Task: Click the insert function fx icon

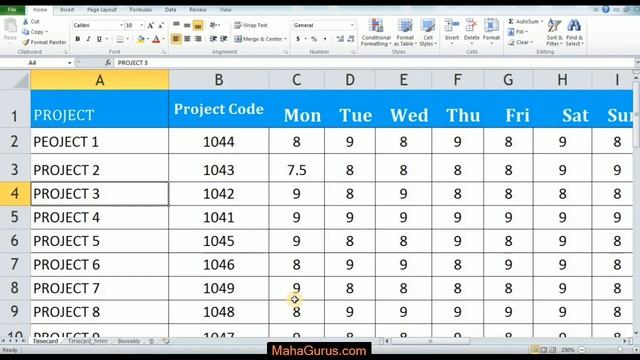Action: click(108, 62)
